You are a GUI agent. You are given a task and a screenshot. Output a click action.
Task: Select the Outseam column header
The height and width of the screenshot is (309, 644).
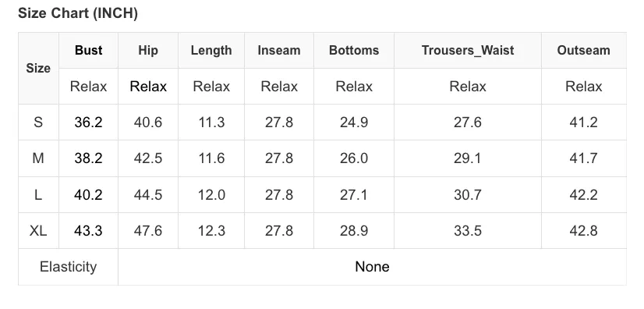(x=583, y=51)
